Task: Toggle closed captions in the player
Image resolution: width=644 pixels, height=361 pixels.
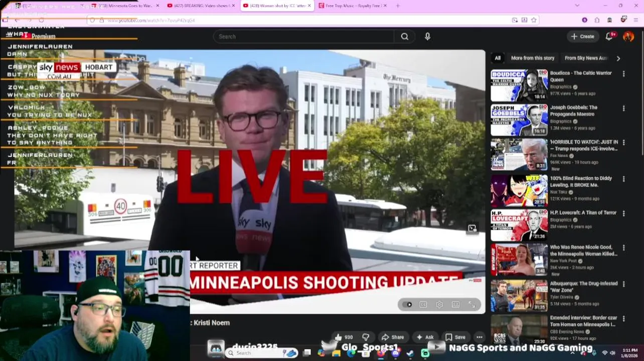Action: [x=423, y=305]
